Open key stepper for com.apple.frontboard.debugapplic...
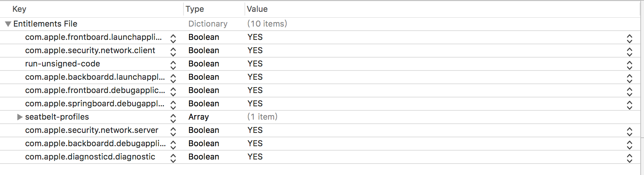The height and width of the screenshot is (175, 644). tap(173, 92)
